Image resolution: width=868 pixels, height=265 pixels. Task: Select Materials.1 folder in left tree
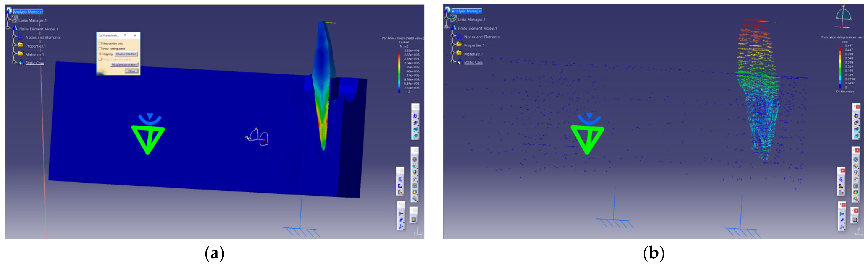coord(34,55)
